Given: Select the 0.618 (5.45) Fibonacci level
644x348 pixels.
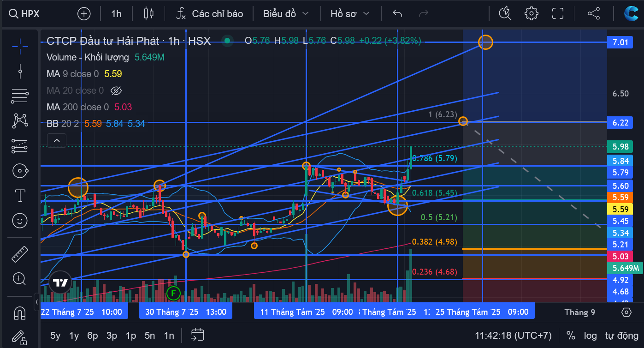Looking at the screenshot, I should pos(434,193).
